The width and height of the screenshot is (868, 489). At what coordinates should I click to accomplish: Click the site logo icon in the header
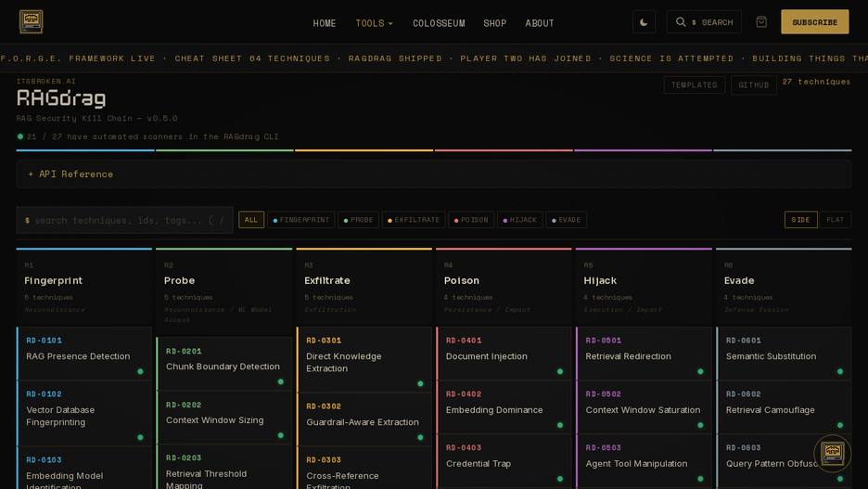(x=31, y=22)
